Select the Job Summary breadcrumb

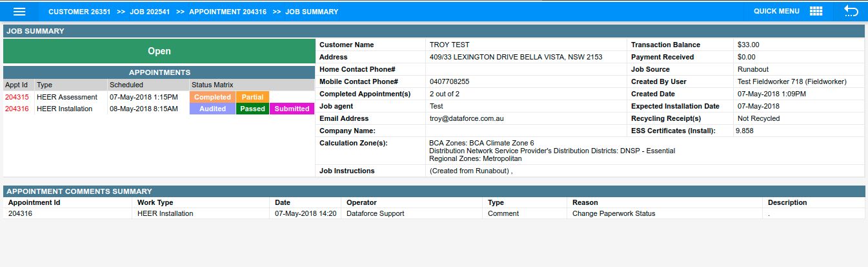(x=311, y=12)
